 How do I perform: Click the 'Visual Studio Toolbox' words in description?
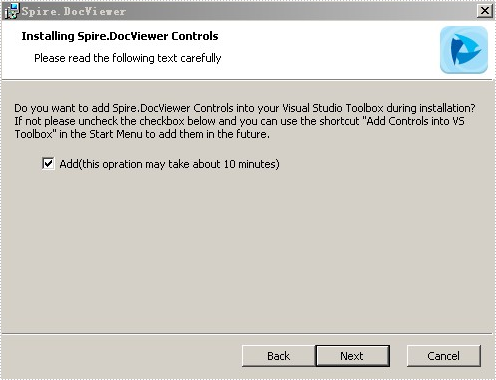[x=333, y=108]
